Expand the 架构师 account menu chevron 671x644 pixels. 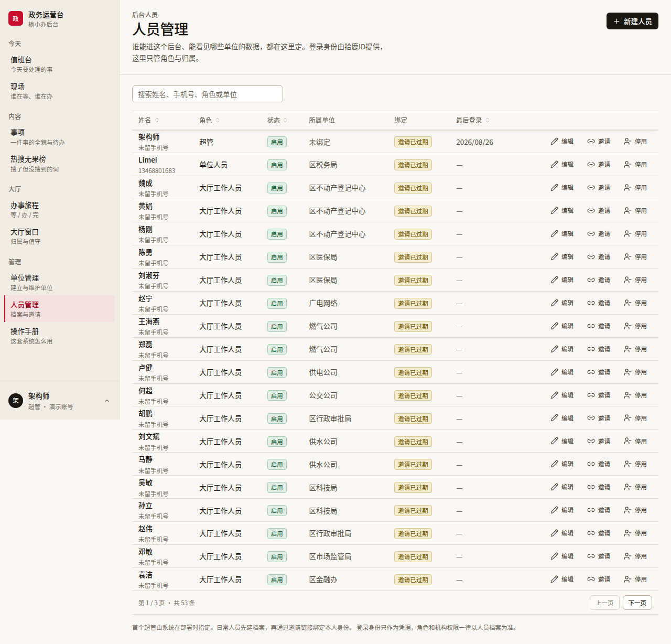(107, 401)
